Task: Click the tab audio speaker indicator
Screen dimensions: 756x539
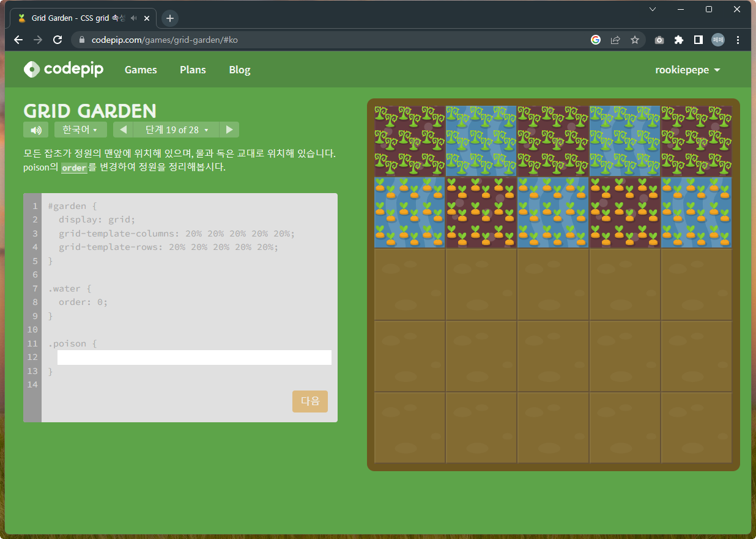Action: (134, 18)
